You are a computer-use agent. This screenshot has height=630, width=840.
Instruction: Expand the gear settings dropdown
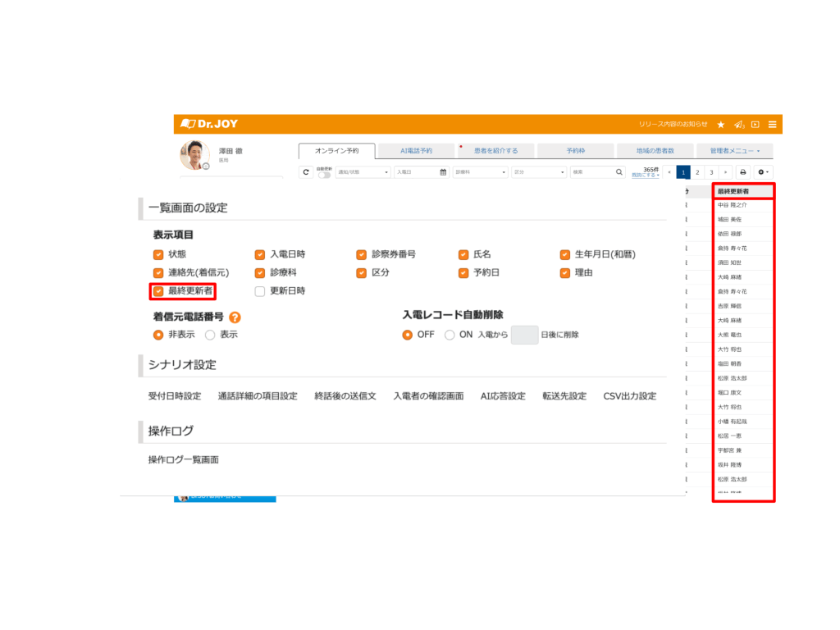pos(764,172)
